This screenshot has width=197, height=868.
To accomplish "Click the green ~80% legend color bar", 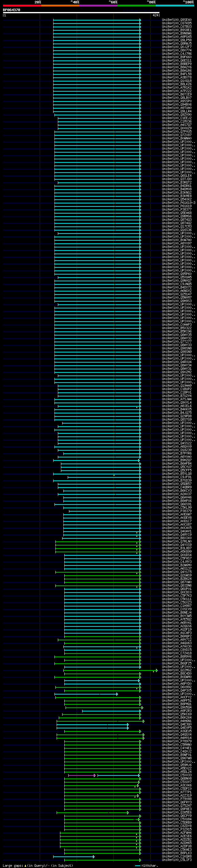I will [x=137, y=6].
